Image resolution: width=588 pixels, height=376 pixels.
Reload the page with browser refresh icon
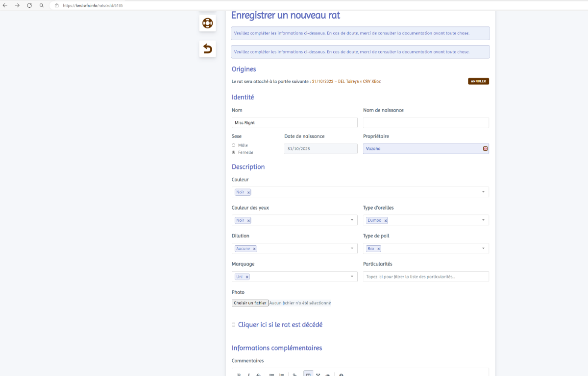29,5
